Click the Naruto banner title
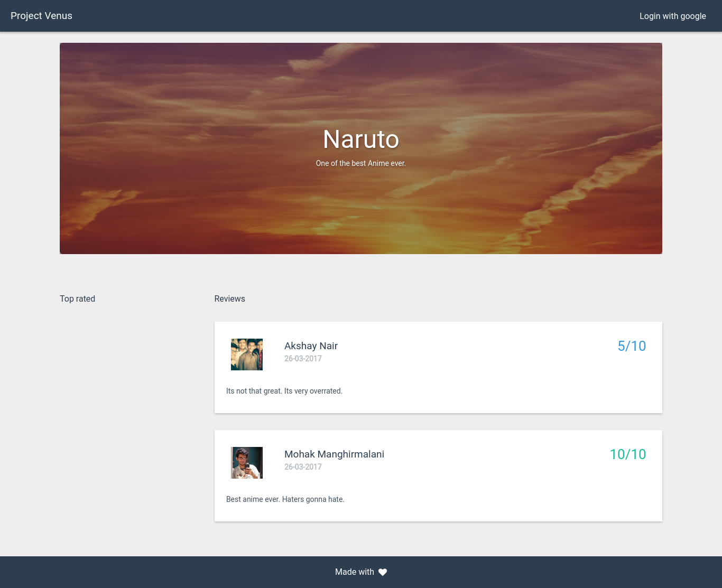This screenshot has width=722, height=588. tap(361, 139)
